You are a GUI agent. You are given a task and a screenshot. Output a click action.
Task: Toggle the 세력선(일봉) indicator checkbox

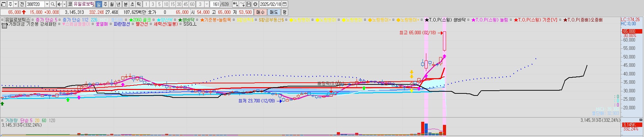point(151,24)
